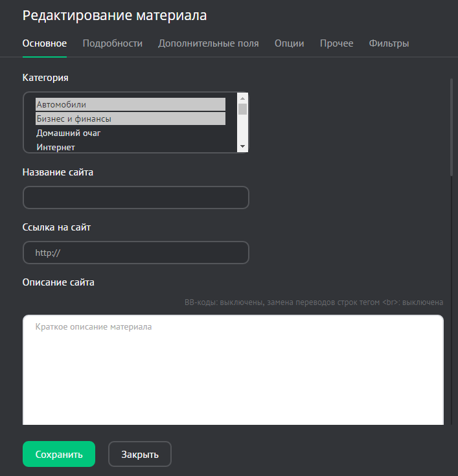
Task: Click the Закрыть button
Action: point(139,455)
